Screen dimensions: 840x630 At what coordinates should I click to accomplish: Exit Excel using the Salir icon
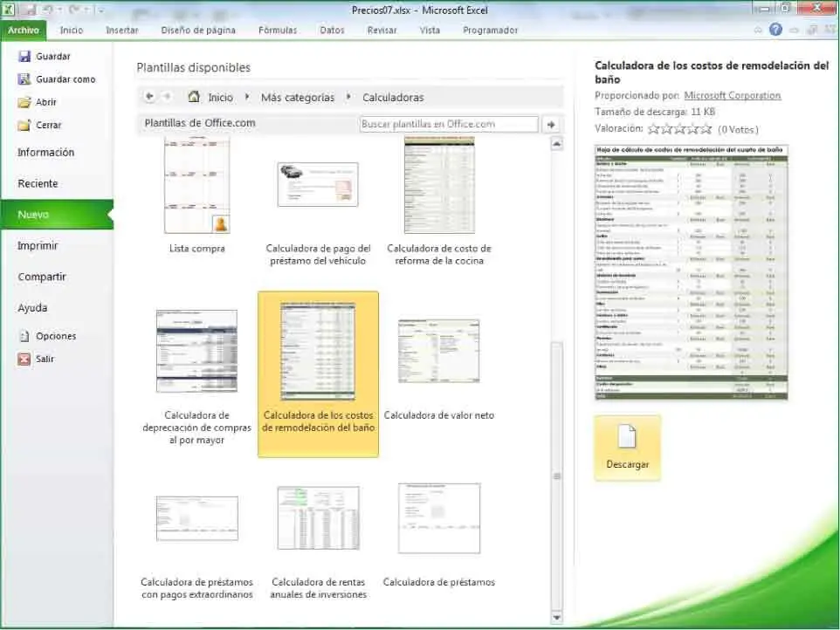(24, 359)
